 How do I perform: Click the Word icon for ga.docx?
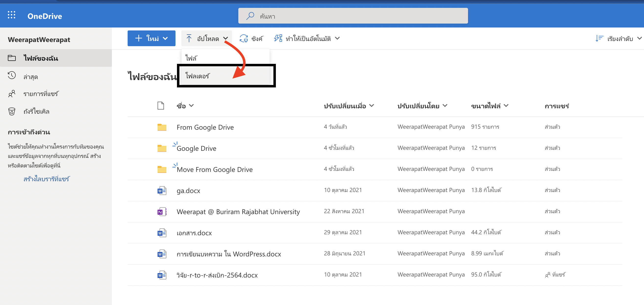click(162, 191)
